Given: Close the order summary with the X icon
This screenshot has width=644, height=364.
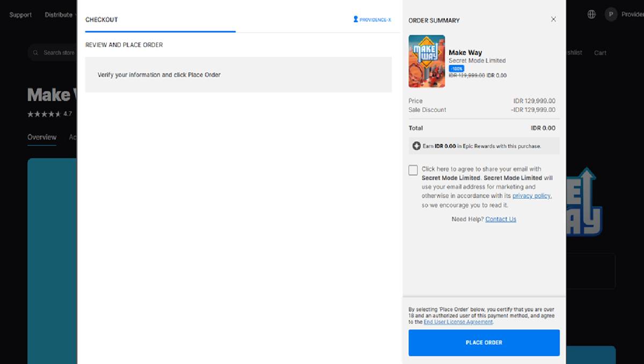Looking at the screenshot, I should click(553, 19).
